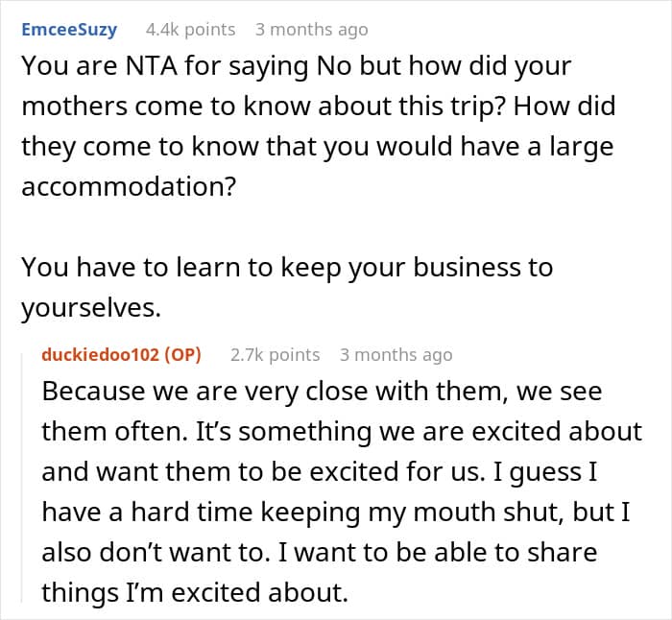Click the line starting 'mothers come to know'
Screen dimensions: 672x620
(x=319, y=107)
